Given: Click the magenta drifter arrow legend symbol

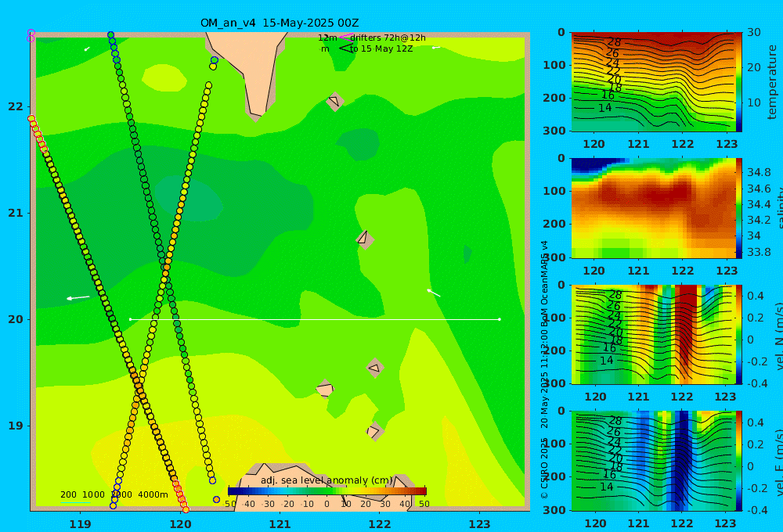Looking at the screenshot, I should (346, 37).
